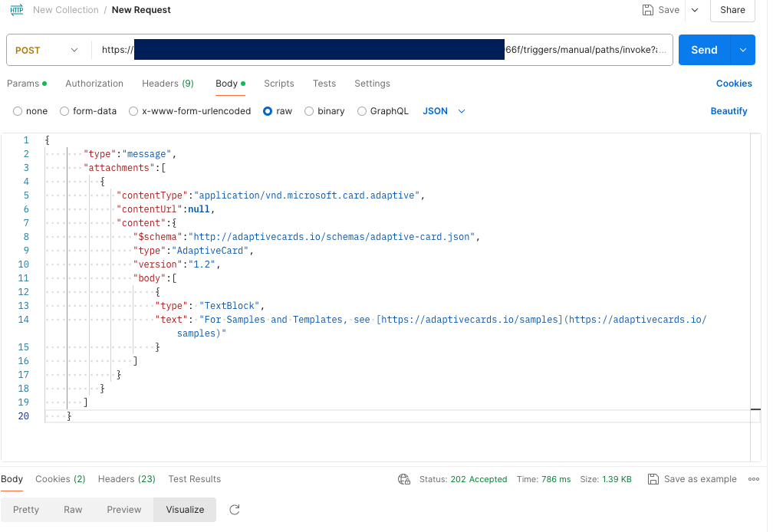Click the Save request floppy icon
The height and width of the screenshot is (532, 773).
click(646, 10)
